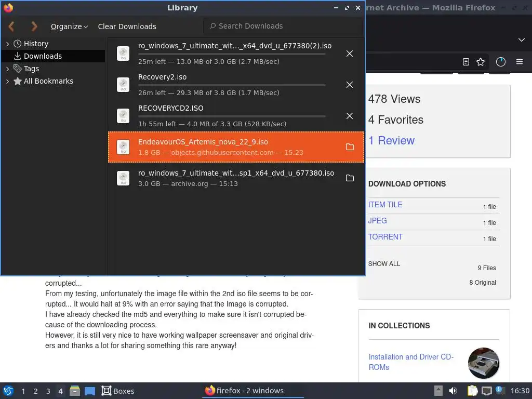Open the JPEG download option
The height and width of the screenshot is (399, 532).
point(377,220)
